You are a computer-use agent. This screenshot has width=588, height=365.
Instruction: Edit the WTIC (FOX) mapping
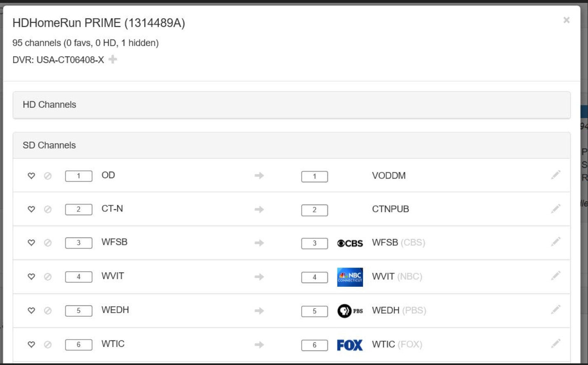(555, 344)
